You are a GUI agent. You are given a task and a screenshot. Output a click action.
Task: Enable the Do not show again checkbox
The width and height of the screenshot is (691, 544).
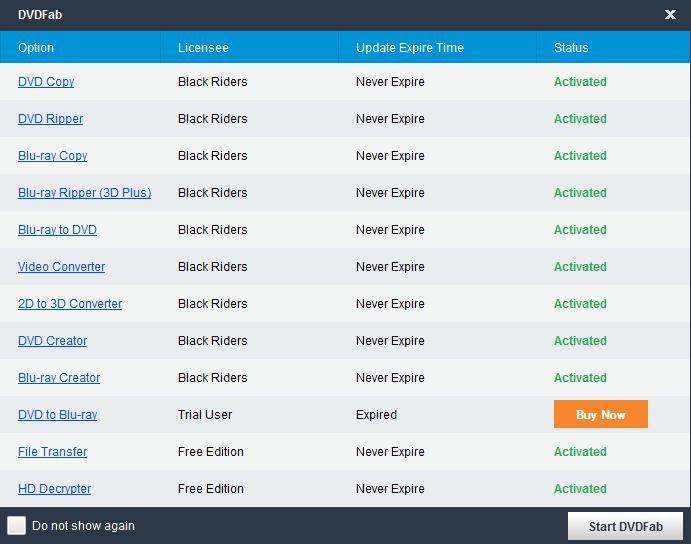tap(17, 526)
